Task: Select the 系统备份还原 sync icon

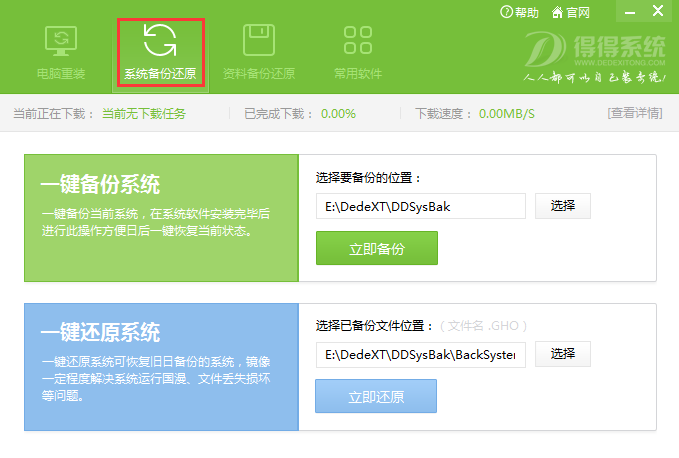Action: 160,42
